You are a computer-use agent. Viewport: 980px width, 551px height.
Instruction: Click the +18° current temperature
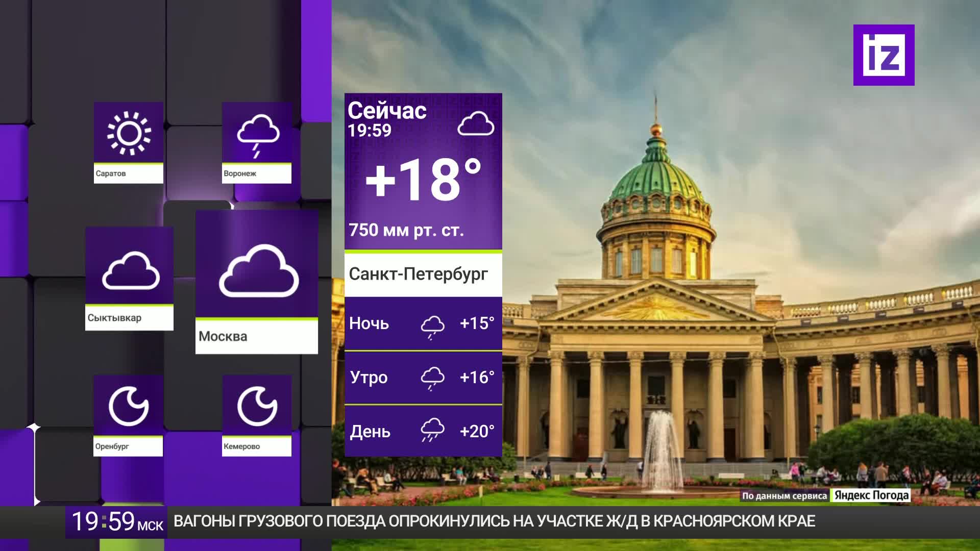click(x=424, y=180)
